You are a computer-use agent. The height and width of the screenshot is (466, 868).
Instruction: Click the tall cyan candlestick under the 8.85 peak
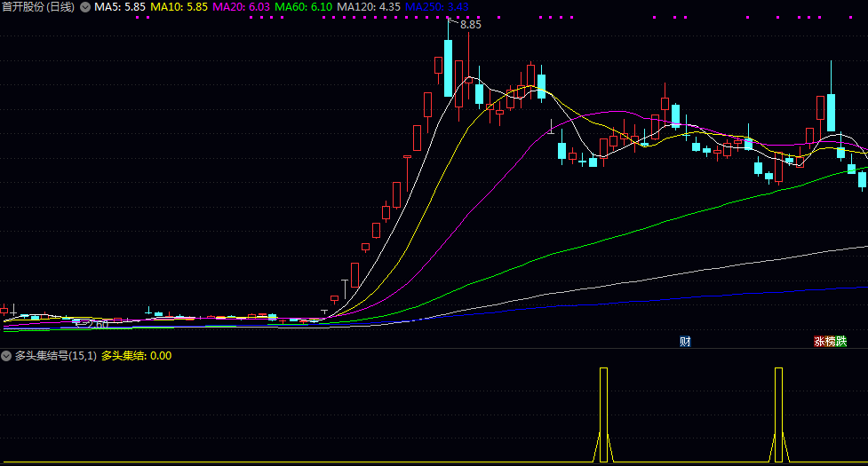[x=449, y=68]
